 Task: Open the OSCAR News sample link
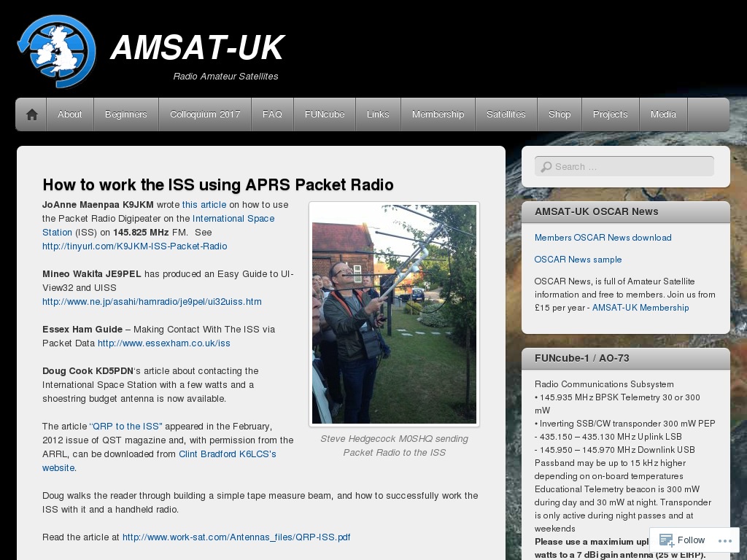pos(578,260)
